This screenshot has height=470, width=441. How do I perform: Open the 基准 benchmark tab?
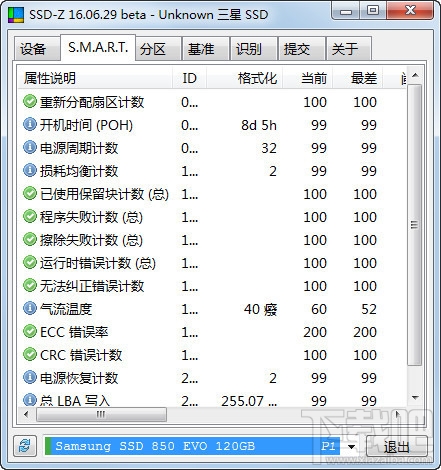click(206, 49)
